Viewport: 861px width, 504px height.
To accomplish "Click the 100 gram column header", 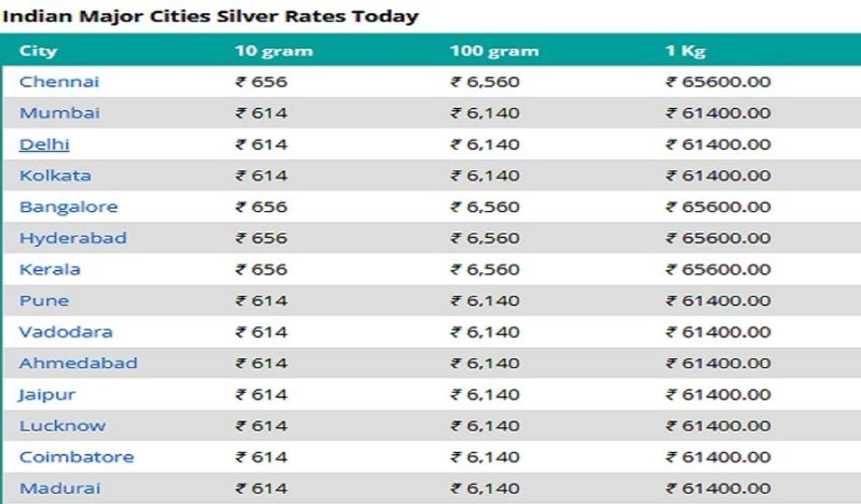I will pyautogui.click(x=494, y=51).
